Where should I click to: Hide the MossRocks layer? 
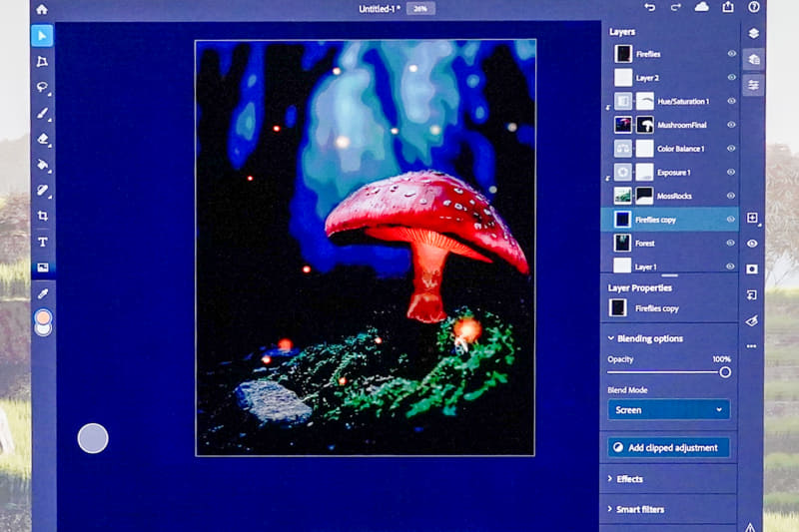(731, 196)
